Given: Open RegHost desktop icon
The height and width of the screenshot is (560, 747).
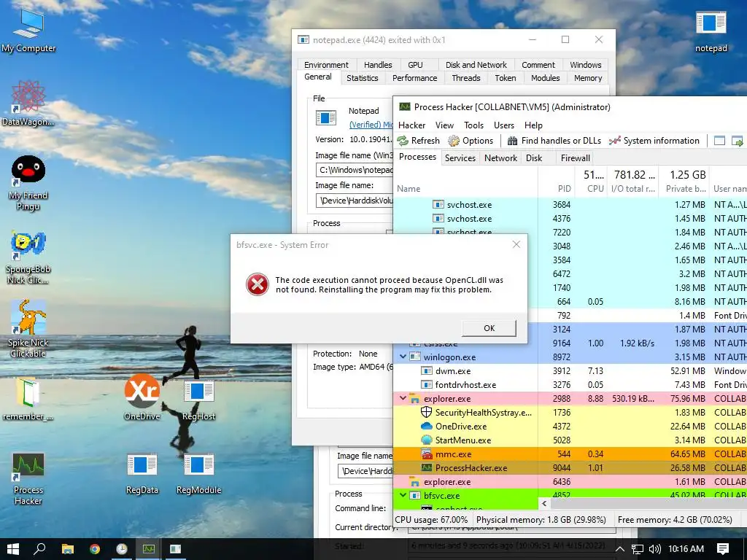Looking at the screenshot, I should click(x=198, y=400).
